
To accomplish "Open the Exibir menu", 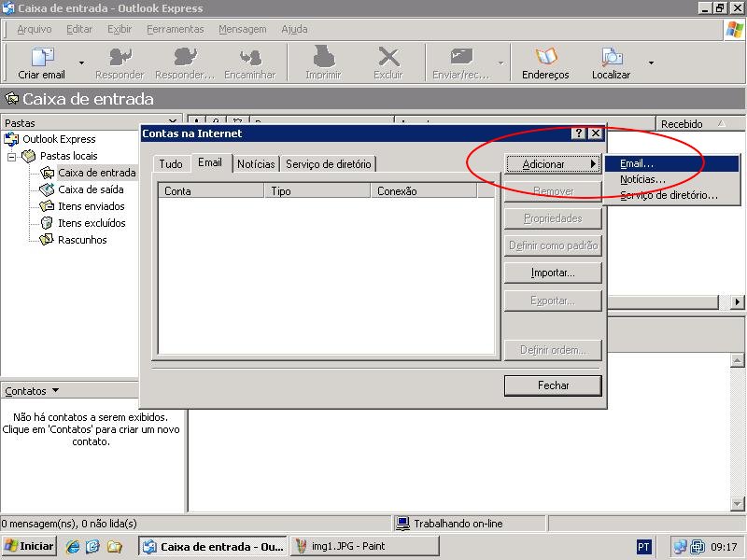I will 120,30.
